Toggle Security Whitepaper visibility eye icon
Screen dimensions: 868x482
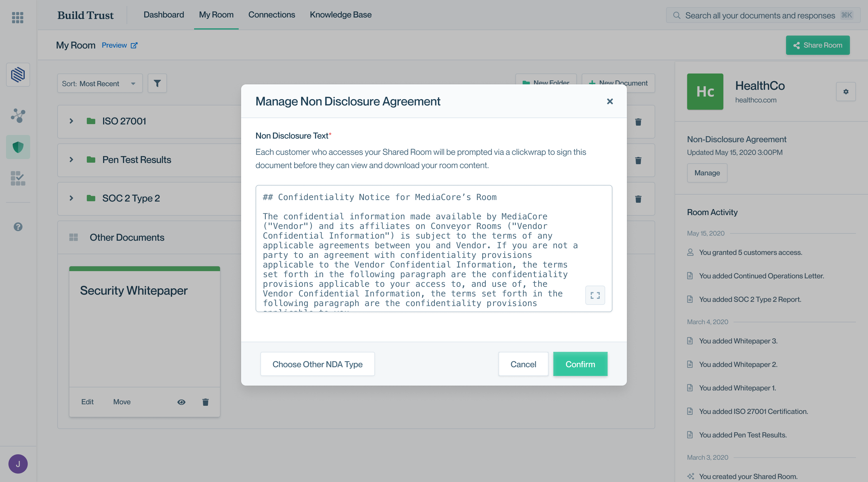click(181, 402)
